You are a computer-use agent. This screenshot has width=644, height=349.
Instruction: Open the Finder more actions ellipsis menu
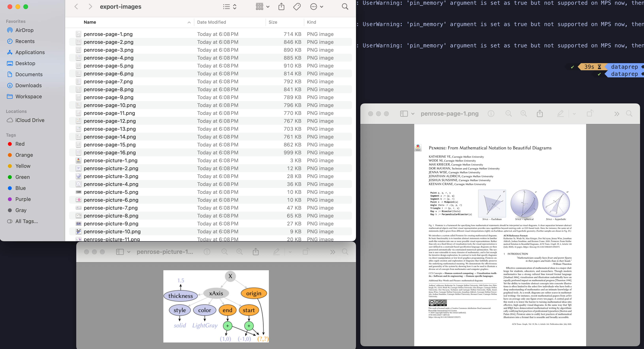(316, 7)
